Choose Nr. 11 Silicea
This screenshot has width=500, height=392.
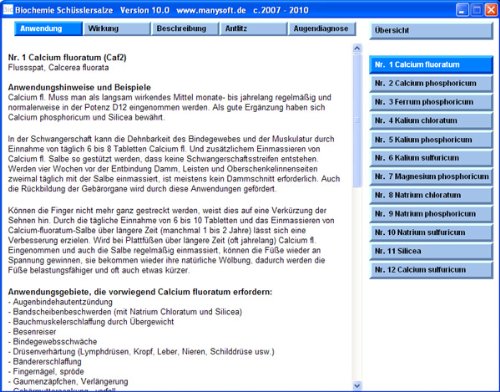coord(431,251)
